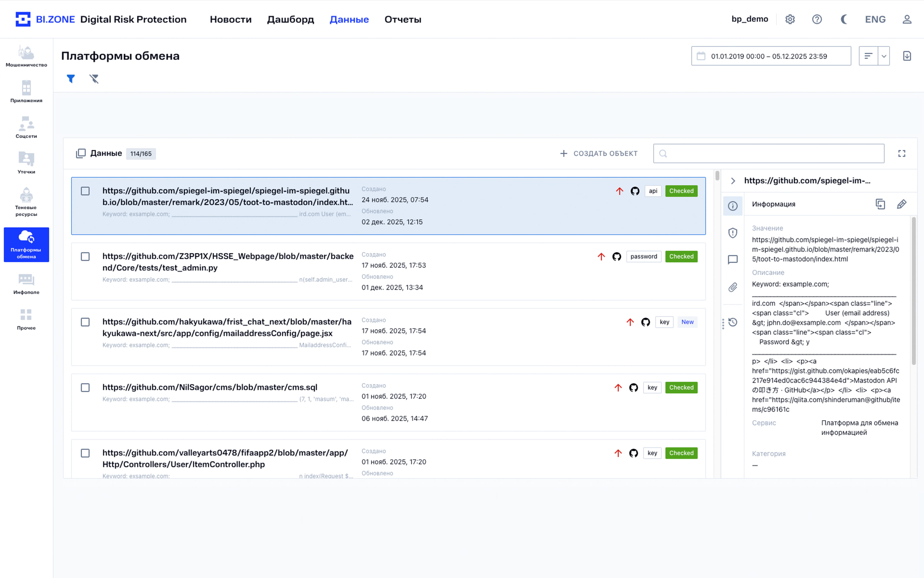Collapse the right detail panel with the chevron
The height and width of the screenshot is (578, 924).
click(x=733, y=181)
